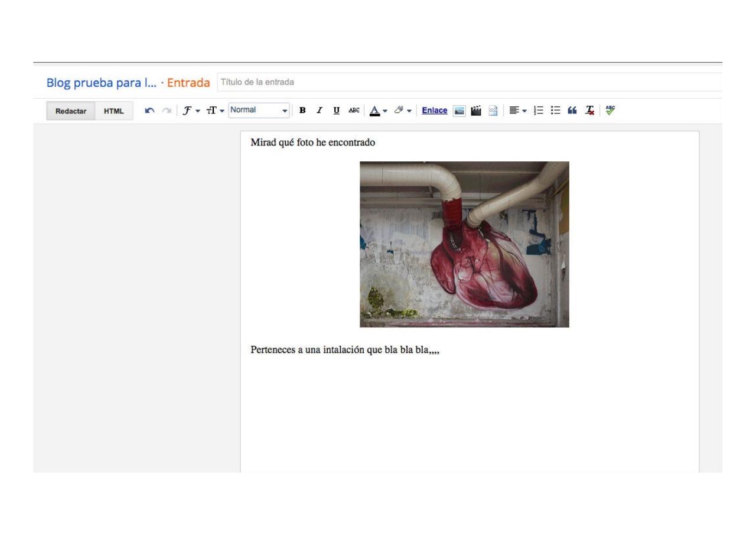Insert an image using the picture icon

point(458,111)
